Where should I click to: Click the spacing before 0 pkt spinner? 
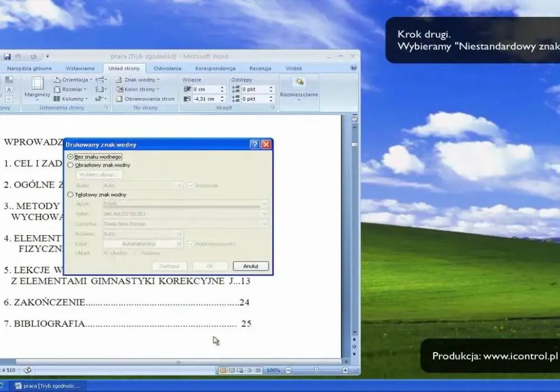[x=271, y=89]
